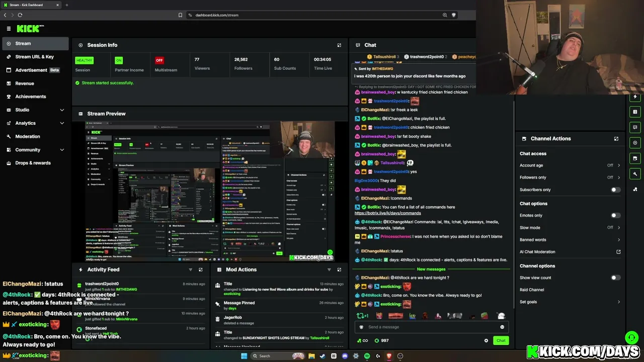Send the message with the green Chat button
This screenshot has height=362, width=644.
(x=501, y=340)
